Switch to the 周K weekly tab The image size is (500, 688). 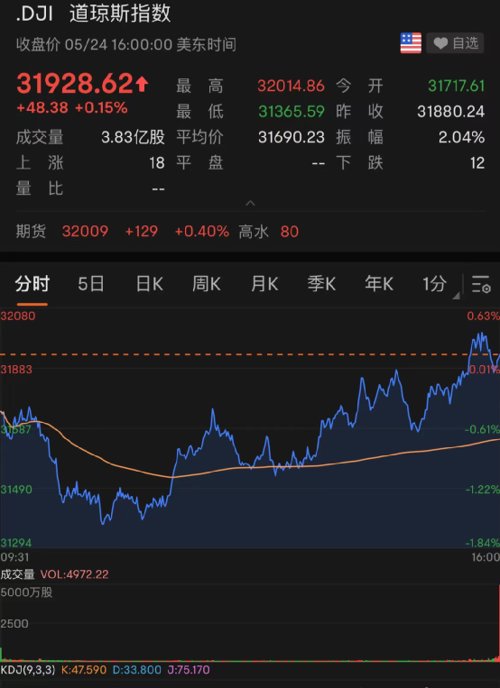(206, 284)
